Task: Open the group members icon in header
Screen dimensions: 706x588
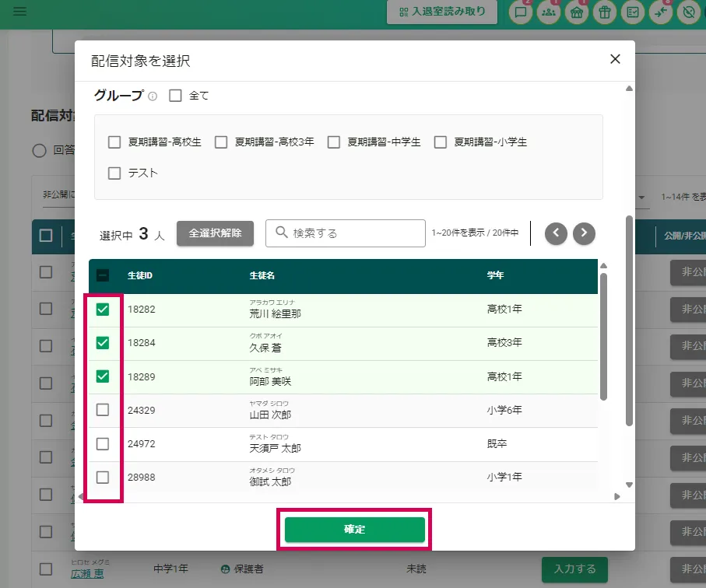Action: (549, 12)
